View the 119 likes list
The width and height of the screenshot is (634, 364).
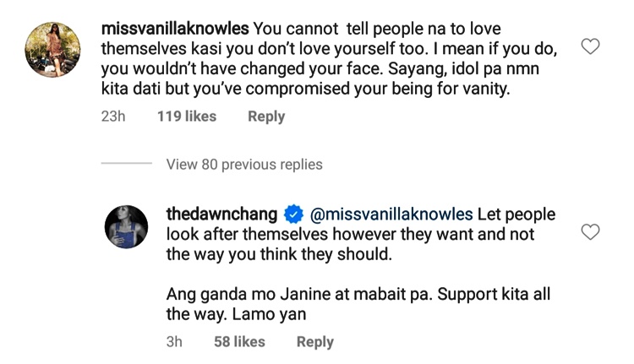(x=187, y=117)
